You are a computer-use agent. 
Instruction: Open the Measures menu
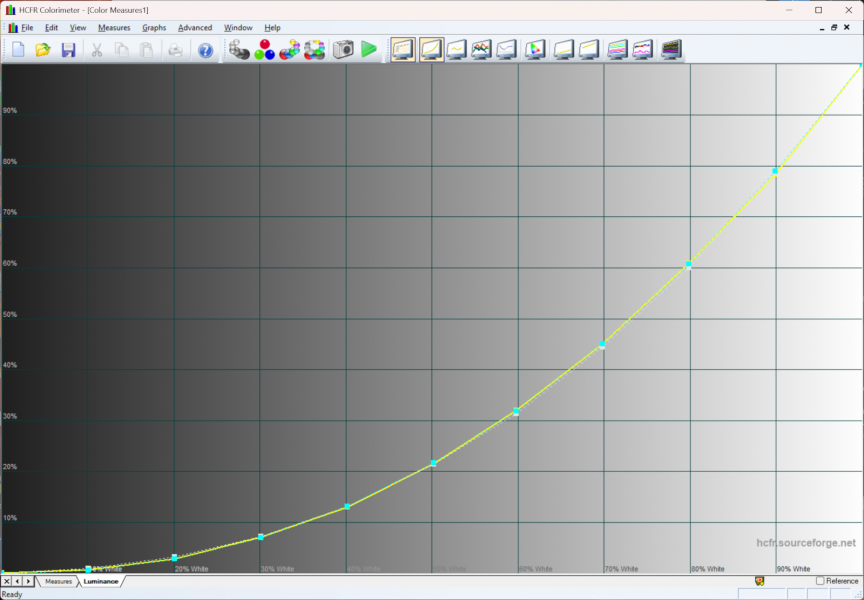(114, 28)
